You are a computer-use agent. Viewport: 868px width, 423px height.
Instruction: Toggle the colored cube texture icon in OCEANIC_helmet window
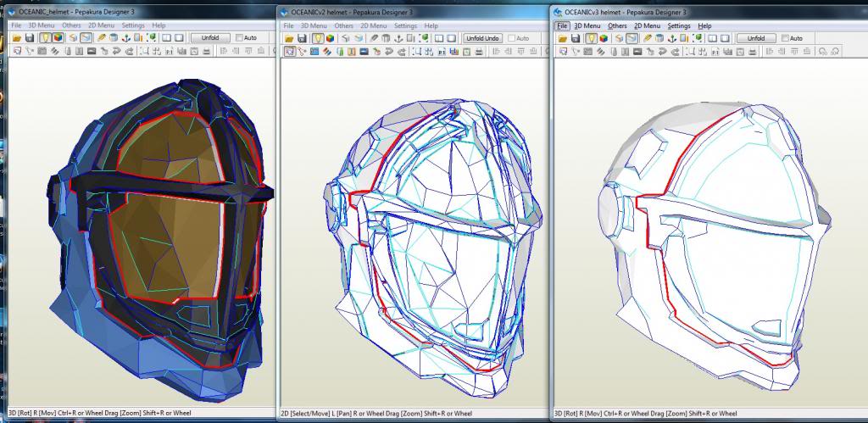coord(58,38)
